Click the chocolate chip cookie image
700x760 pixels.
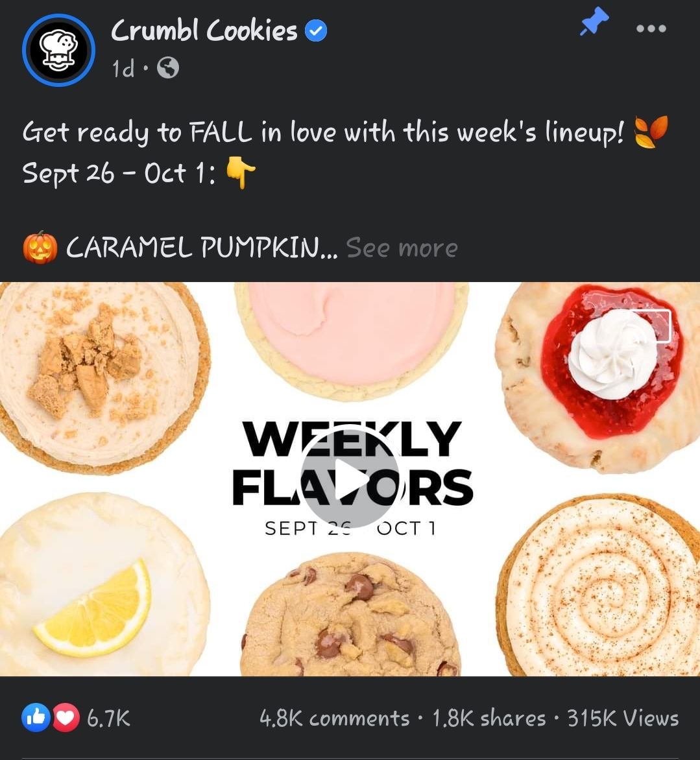pos(350,615)
